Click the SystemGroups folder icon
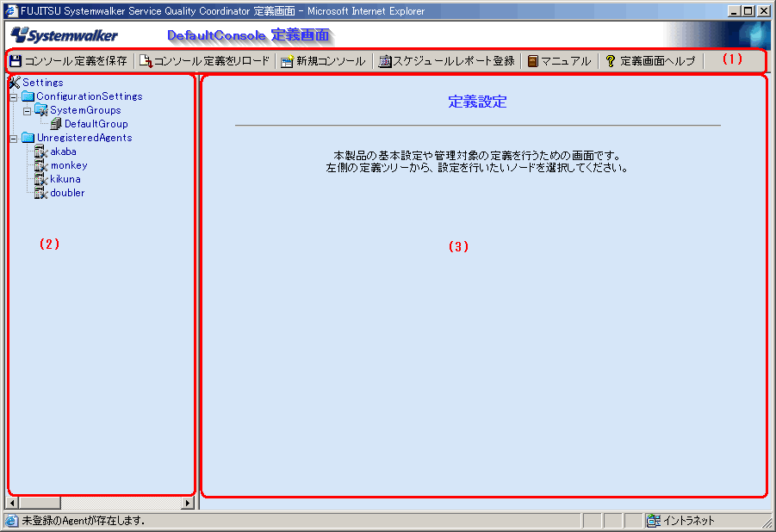 (x=41, y=110)
